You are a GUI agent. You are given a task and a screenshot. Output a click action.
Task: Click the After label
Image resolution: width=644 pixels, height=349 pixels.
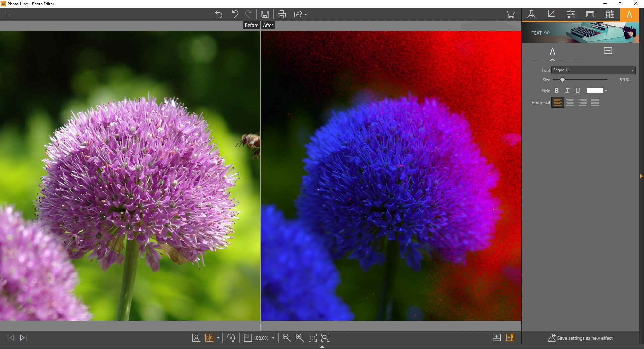pyautogui.click(x=268, y=25)
